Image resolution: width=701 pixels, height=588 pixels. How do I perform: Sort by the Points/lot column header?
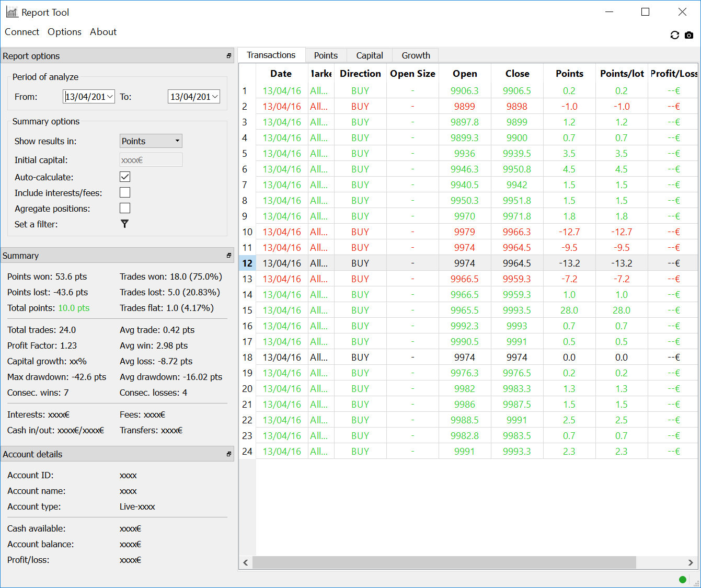click(622, 74)
